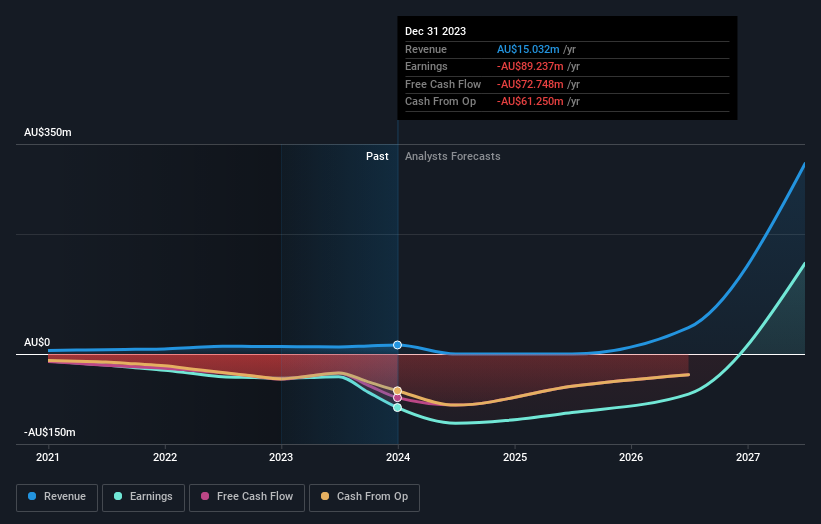Click the 2021 x-axis label

point(48,458)
